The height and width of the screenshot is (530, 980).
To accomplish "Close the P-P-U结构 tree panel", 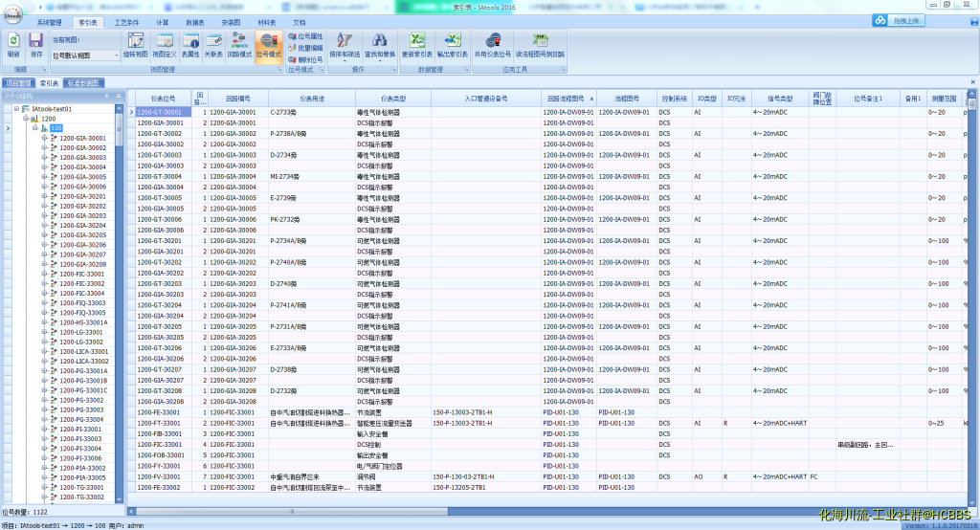I will pos(118,96).
